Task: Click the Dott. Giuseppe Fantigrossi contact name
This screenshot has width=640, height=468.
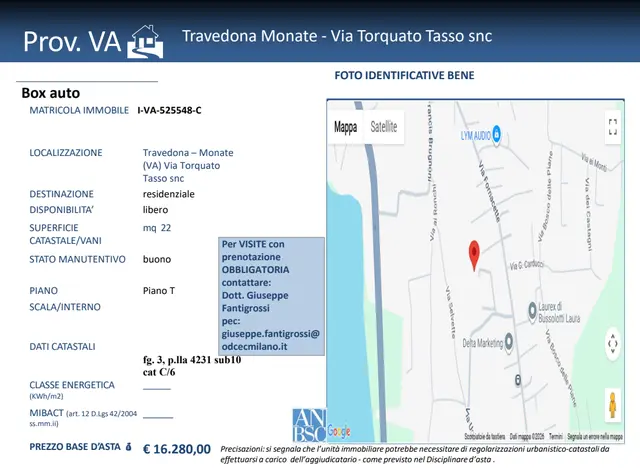Action: point(255,302)
